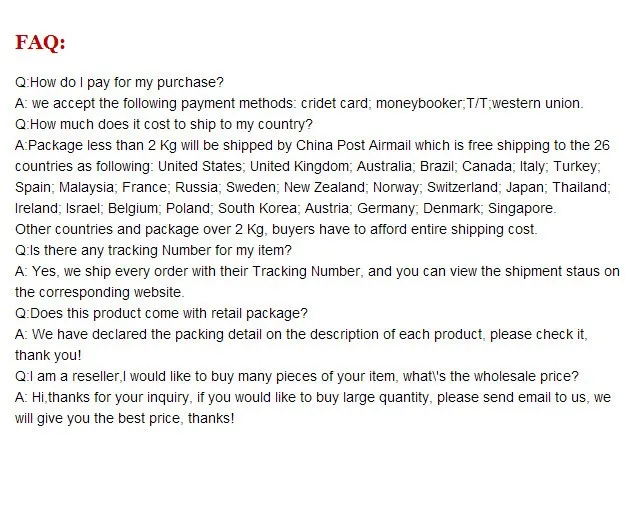Click the reseller wholesale price question

(297, 376)
